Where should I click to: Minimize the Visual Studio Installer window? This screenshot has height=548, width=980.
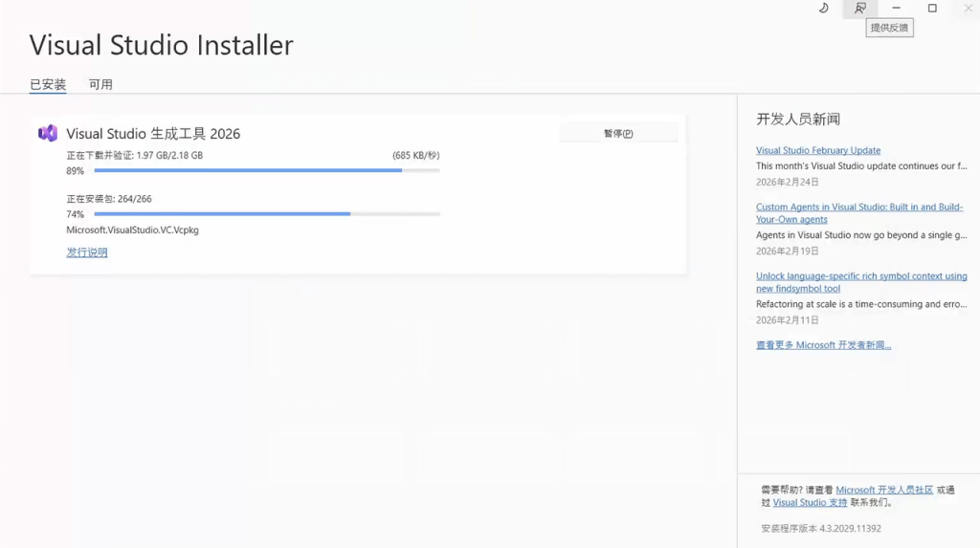(897, 9)
